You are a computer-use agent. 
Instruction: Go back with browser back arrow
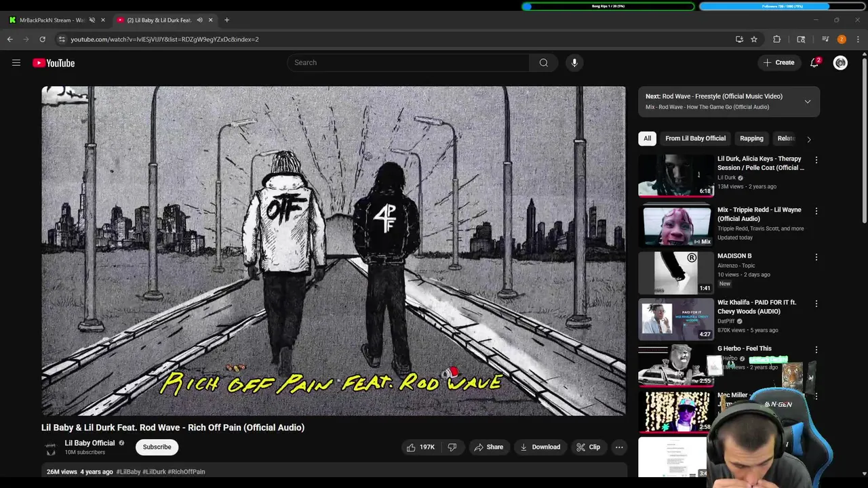point(10,39)
